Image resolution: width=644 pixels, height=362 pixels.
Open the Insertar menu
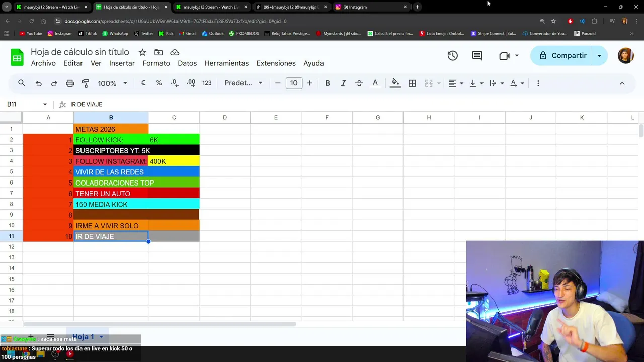point(122,63)
